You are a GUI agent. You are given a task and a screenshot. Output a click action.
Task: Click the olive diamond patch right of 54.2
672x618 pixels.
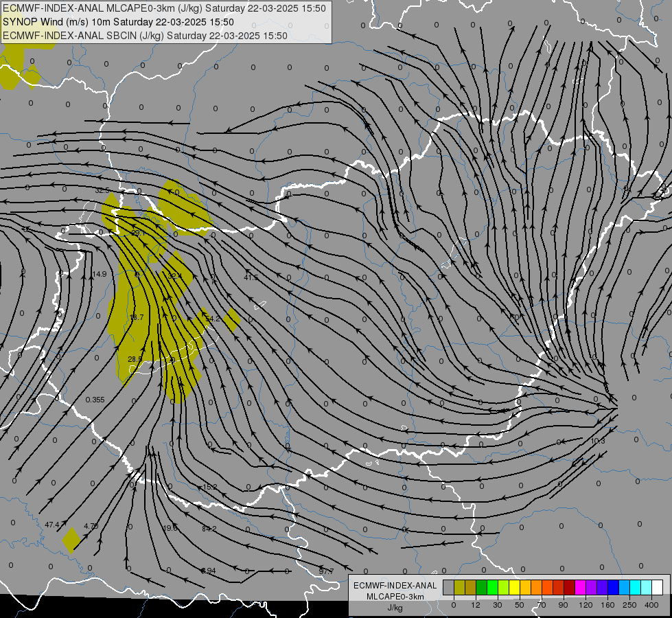(232, 320)
